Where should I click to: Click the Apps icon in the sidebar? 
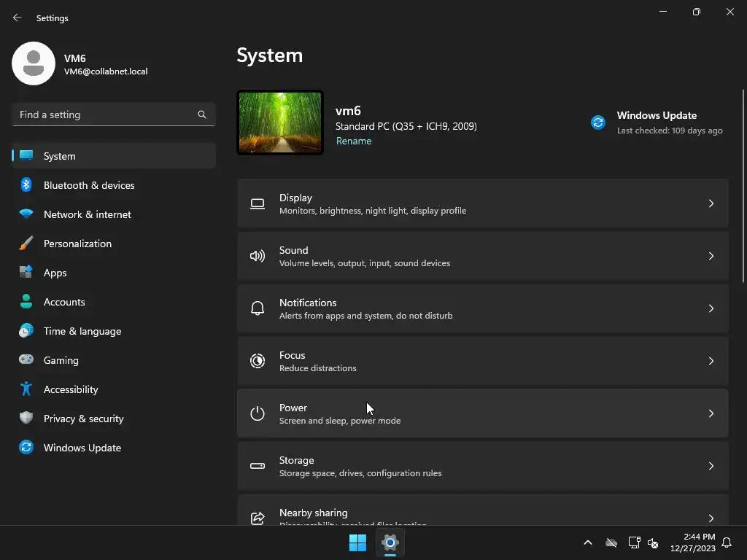tap(26, 273)
